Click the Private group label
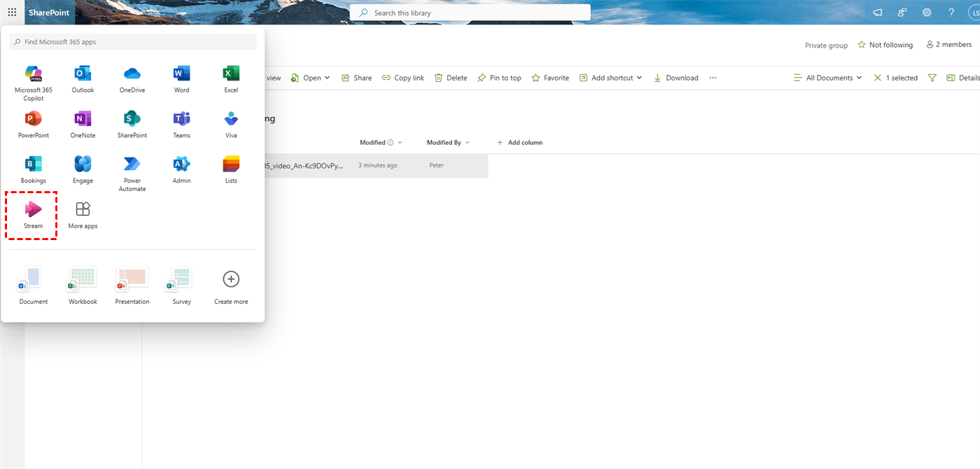 click(x=826, y=45)
